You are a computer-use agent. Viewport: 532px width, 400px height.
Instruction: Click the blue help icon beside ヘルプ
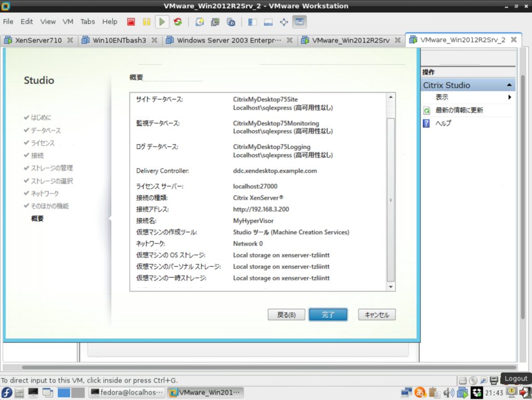pyautogui.click(x=427, y=123)
